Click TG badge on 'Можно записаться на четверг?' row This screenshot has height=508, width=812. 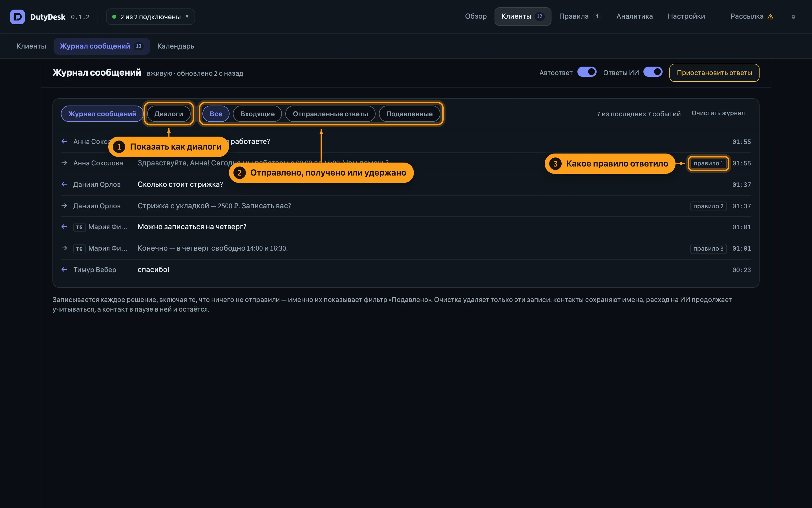click(x=79, y=227)
